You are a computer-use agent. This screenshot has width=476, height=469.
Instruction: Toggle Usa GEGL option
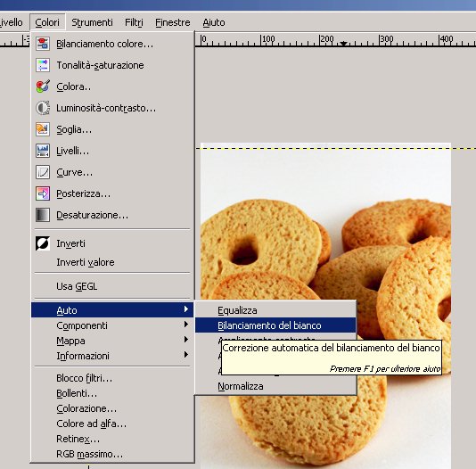point(112,286)
